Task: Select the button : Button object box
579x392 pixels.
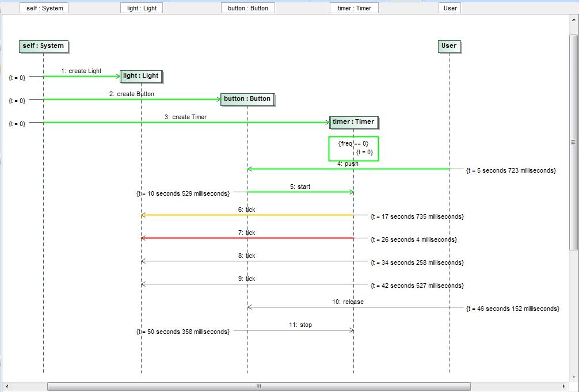Action: [x=247, y=98]
